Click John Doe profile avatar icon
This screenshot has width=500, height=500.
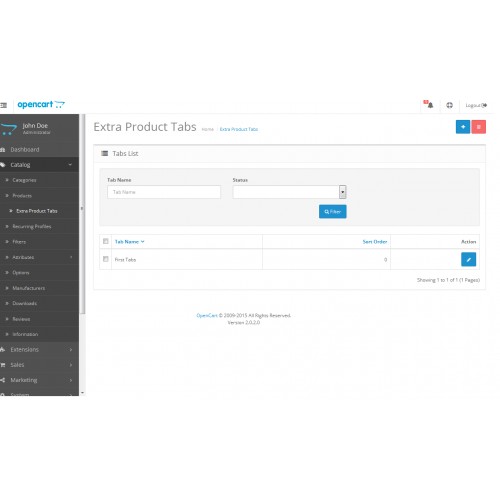8,129
